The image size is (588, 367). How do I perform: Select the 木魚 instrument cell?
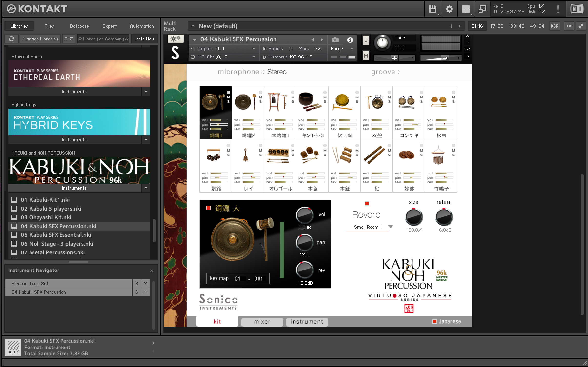click(x=312, y=166)
